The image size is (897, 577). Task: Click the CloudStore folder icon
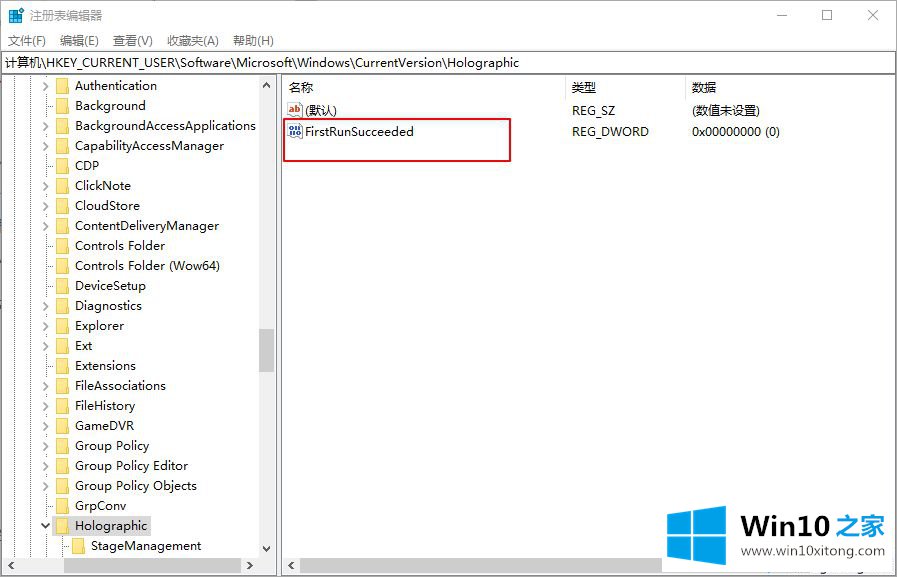(x=62, y=206)
